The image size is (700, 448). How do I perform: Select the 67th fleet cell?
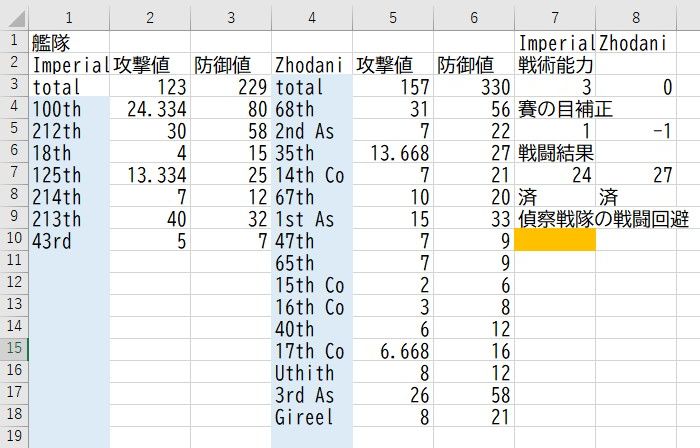tap(312, 196)
